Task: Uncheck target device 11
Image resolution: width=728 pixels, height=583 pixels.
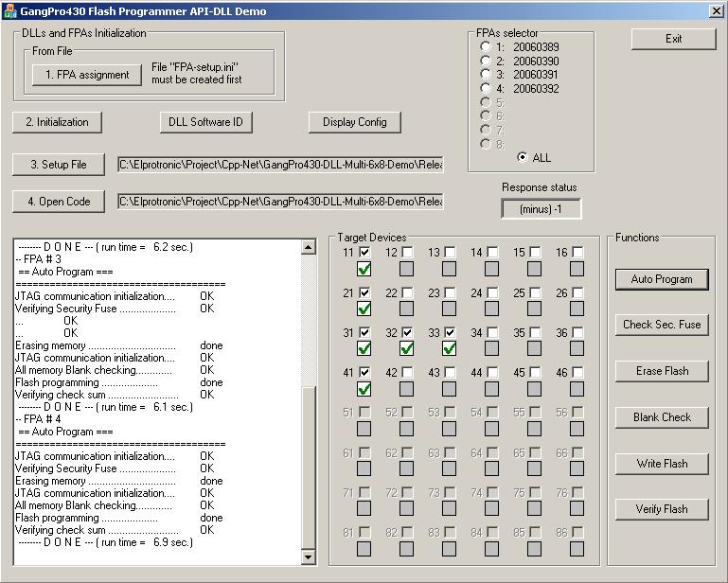Action: [364, 252]
